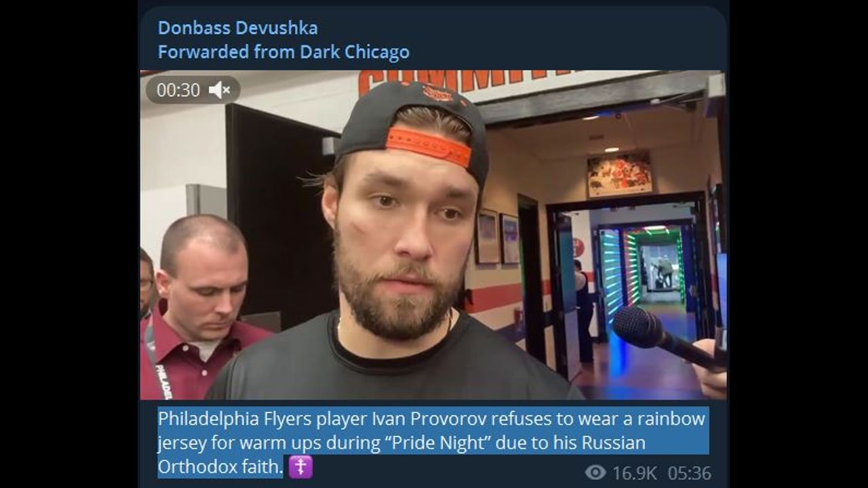Play the video in the message
The image size is (868, 488).
point(433,235)
